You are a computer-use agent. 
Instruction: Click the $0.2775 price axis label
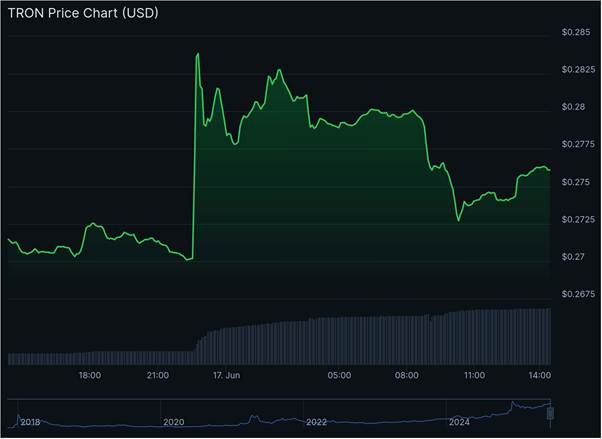pyautogui.click(x=579, y=144)
